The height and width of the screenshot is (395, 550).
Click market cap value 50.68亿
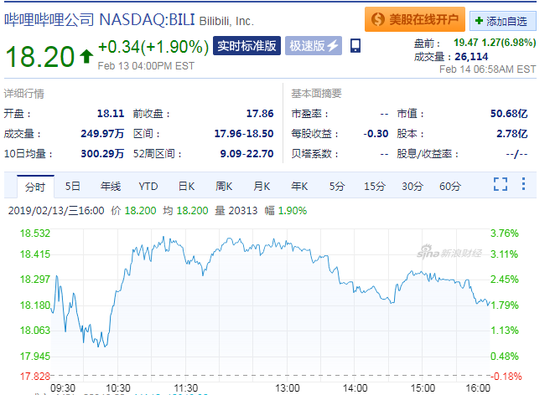(509, 114)
